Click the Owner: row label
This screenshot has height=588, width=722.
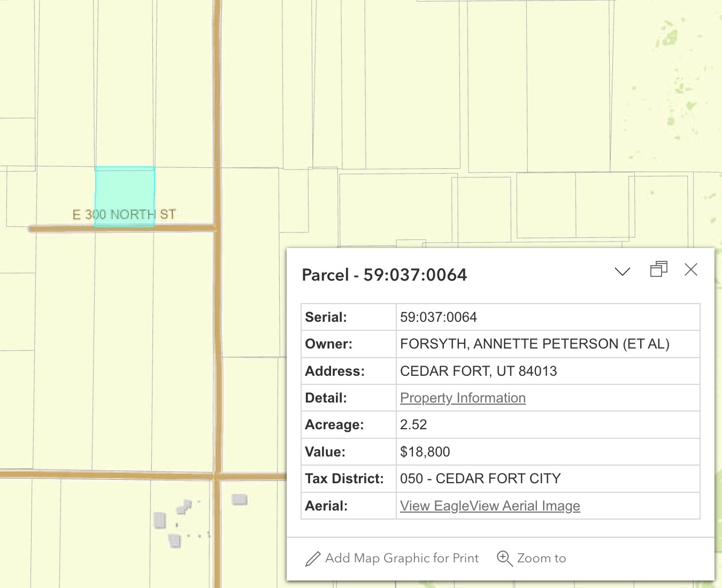(x=328, y=344)
